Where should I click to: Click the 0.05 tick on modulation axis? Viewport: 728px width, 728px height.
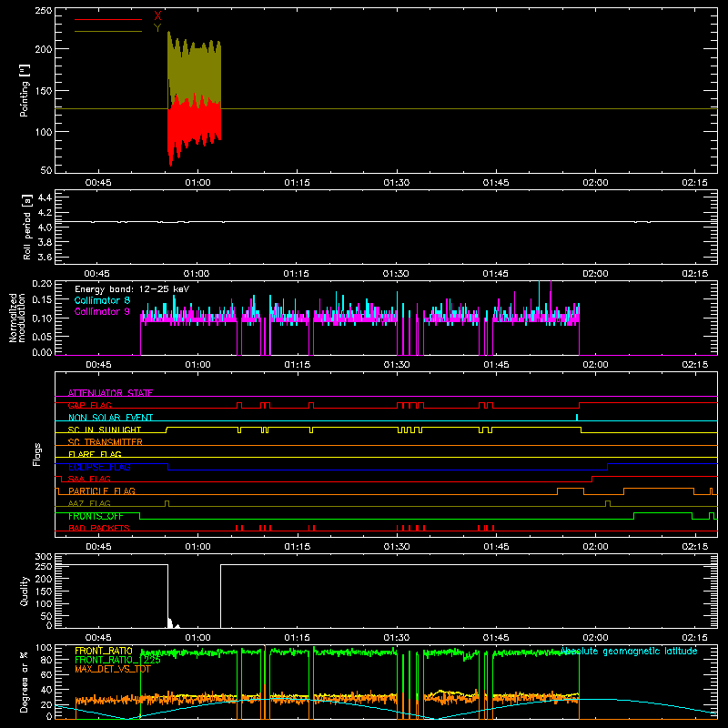[42, 336]
